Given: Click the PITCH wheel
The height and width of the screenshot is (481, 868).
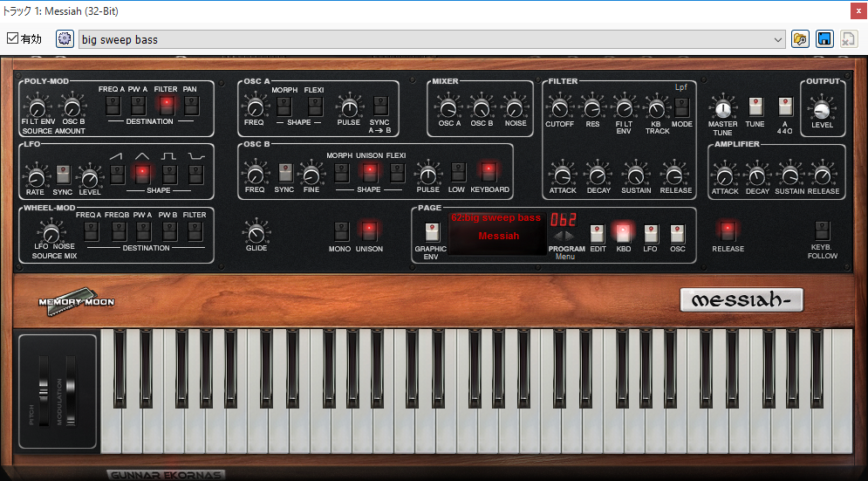Looking at the screenshot, I should coord(43,391).
